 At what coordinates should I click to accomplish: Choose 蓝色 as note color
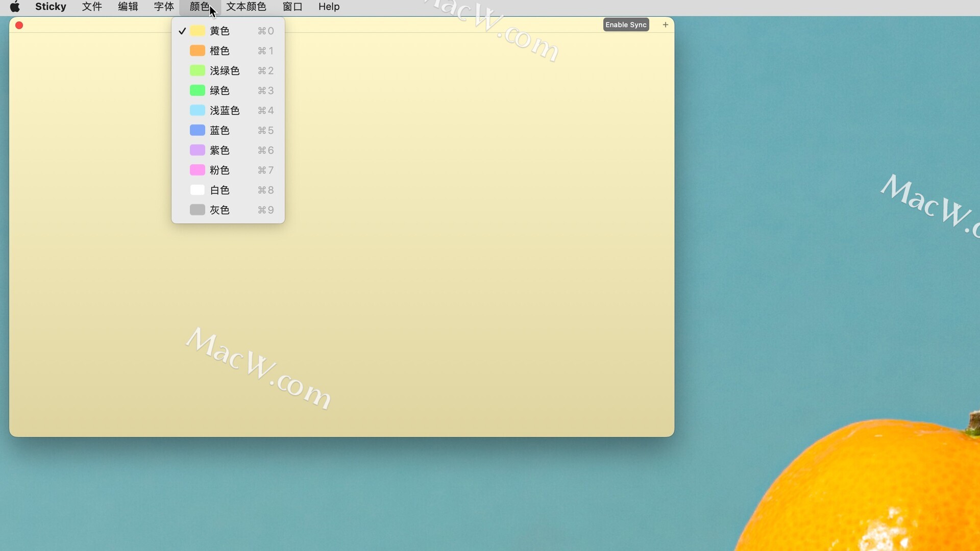[x=228, y=131]
